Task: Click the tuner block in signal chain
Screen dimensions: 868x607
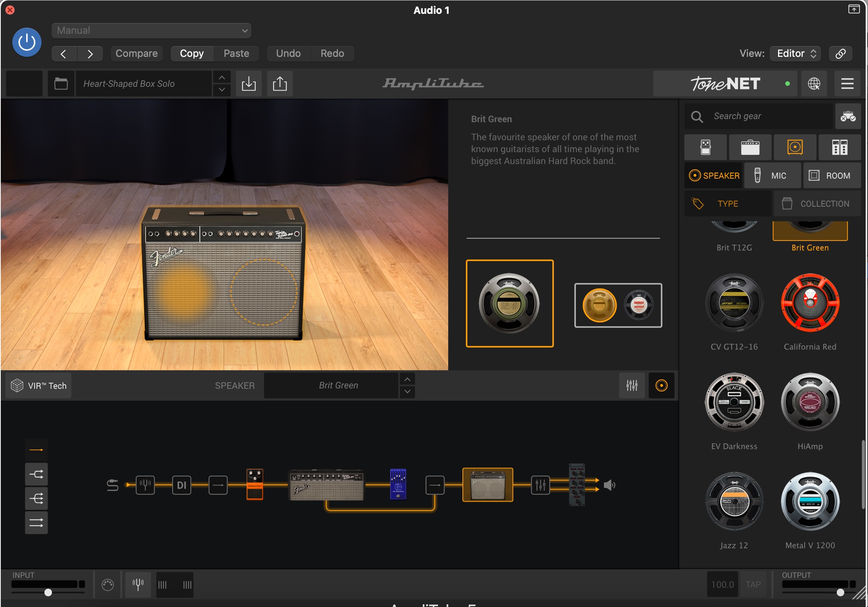Action: point(145,485)
